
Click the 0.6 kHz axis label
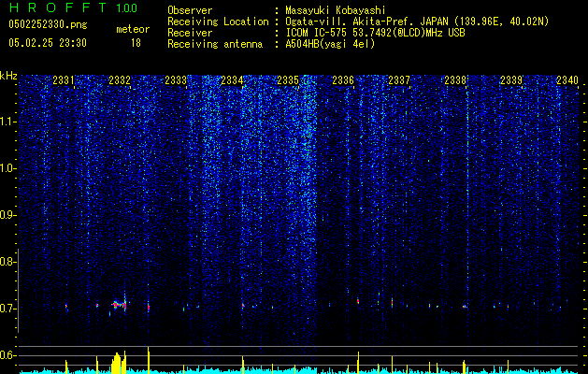pyautogui.click(x=7, y=355)
